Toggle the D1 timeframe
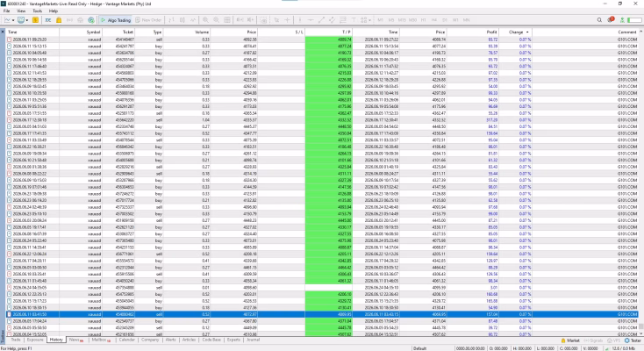This screenshot has height=351, width=644. click(445, 19)
